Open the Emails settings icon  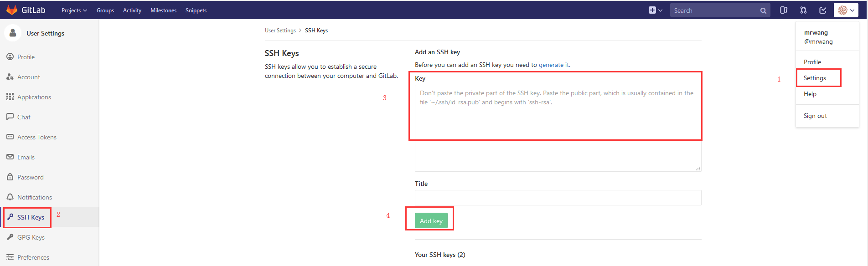point(11,157)
